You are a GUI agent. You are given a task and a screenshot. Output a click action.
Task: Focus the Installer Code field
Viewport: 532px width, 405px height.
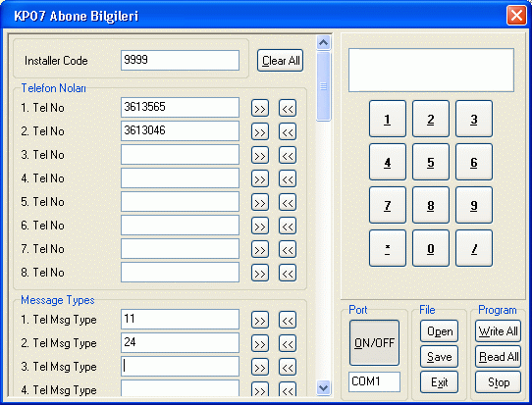click(x=180, y=61)
